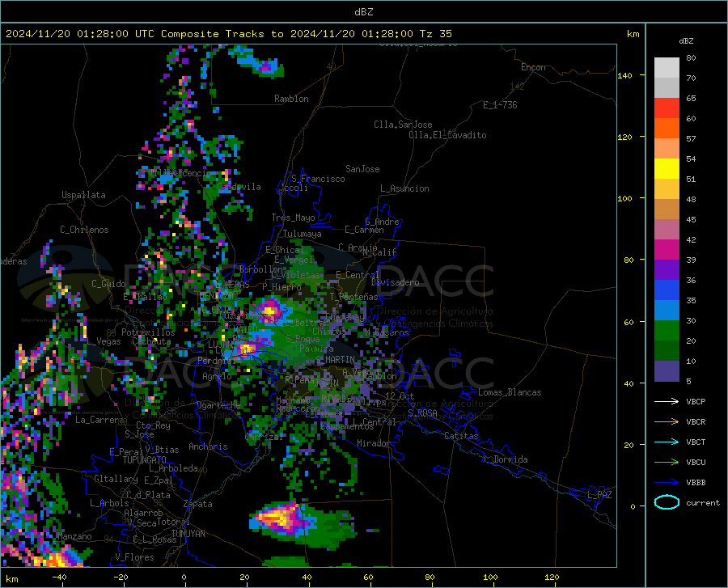
Task: Click the Agrelo map label
Action: [217, 376]
